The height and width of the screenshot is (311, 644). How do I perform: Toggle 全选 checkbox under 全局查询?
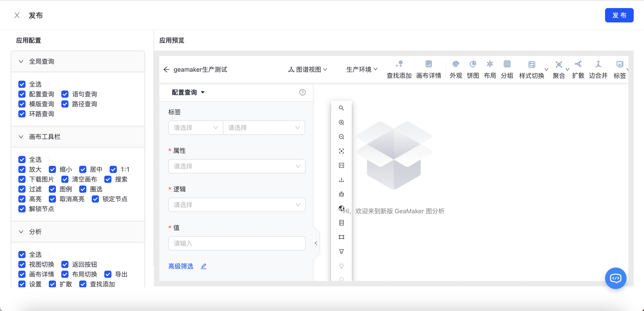coord(22,84)
